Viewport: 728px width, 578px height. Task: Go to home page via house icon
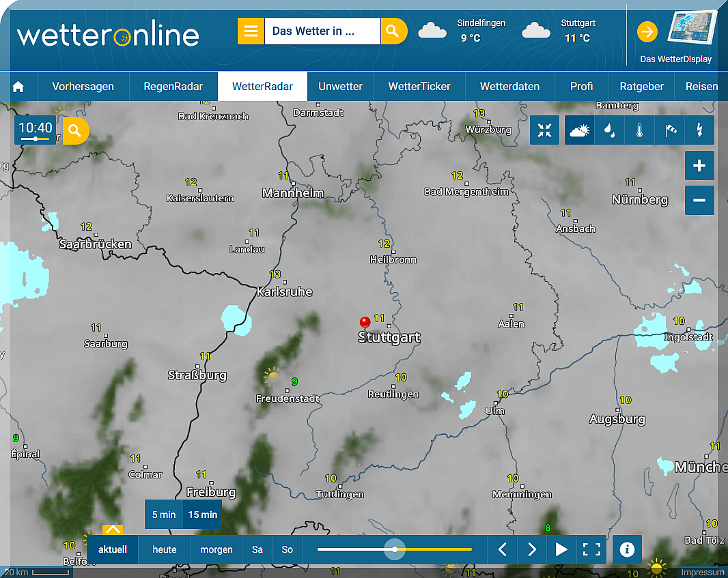18,87
